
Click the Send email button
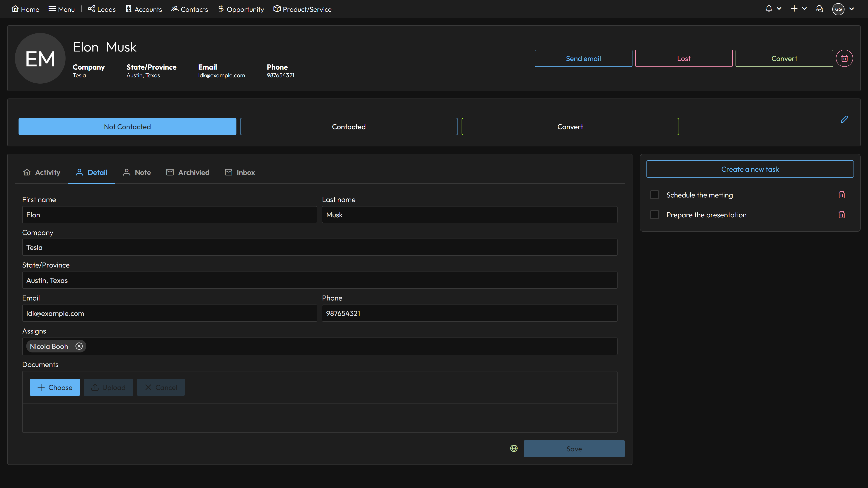(583, 58)
